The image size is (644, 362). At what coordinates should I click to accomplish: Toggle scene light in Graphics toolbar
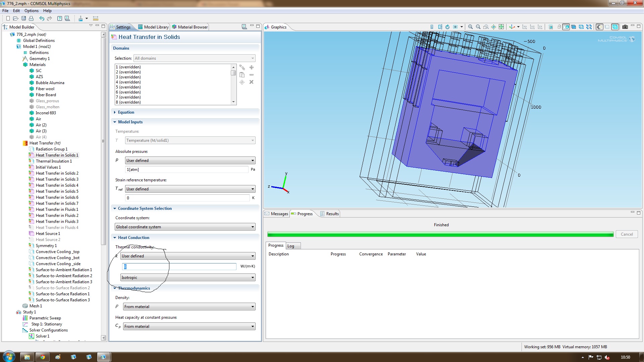600,27
